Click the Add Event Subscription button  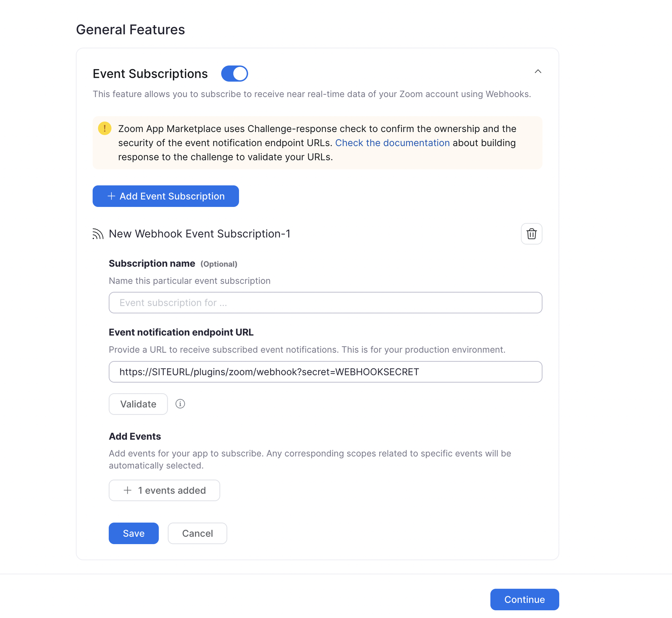point(166,196)
